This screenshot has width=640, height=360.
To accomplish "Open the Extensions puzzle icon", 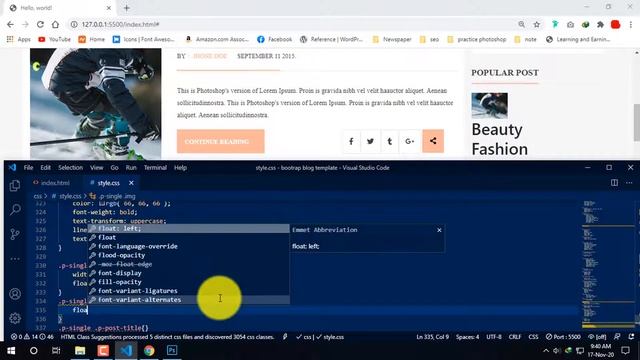I will 600,24.
